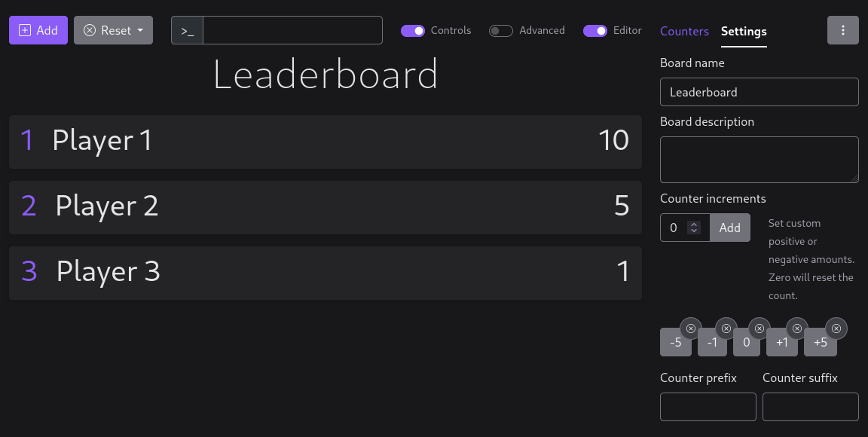Image resolution: width=868 pixels, height=437 pixels.
Task: Delete the +5 increment button
Action: (x=836, y=329)
